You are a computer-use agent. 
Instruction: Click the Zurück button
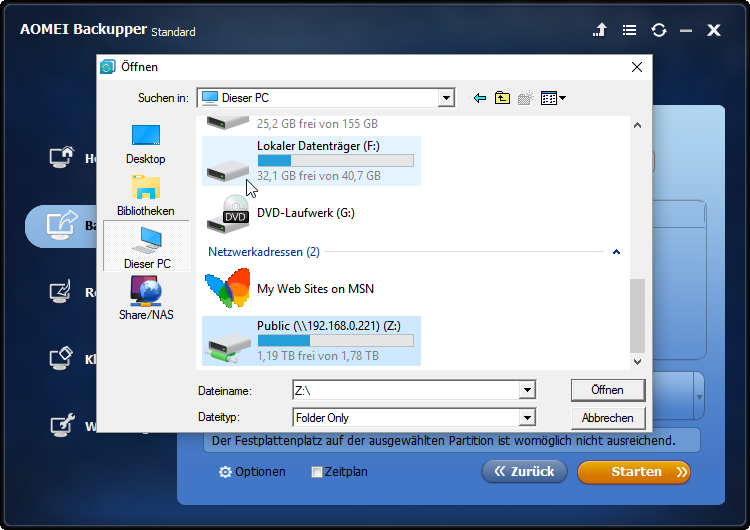click(x=524, y=472)
